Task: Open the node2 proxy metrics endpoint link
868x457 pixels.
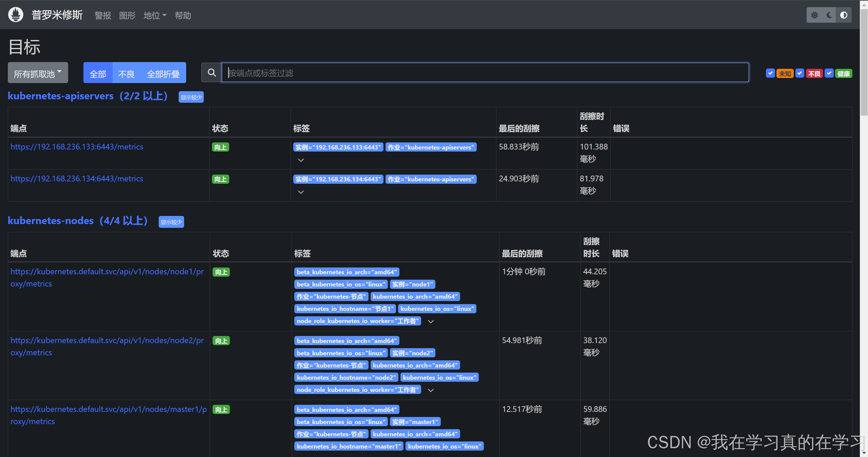Action: pos(107,346)
